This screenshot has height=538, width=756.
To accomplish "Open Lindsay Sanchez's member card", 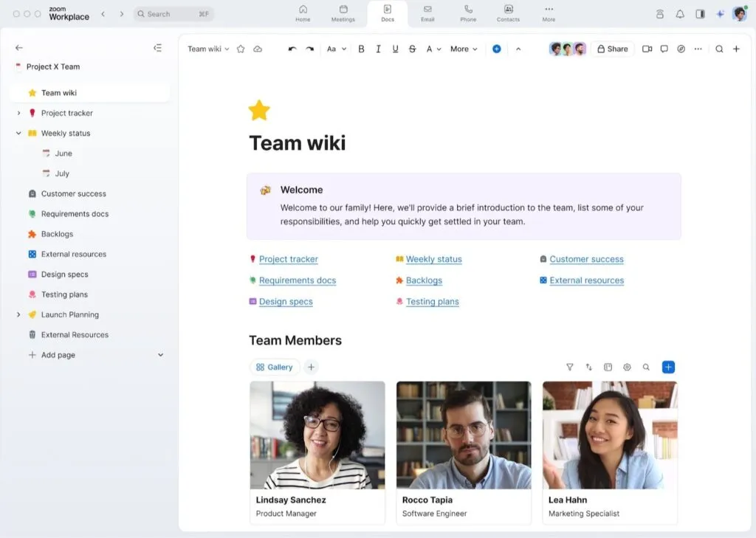I will (317, 452).
